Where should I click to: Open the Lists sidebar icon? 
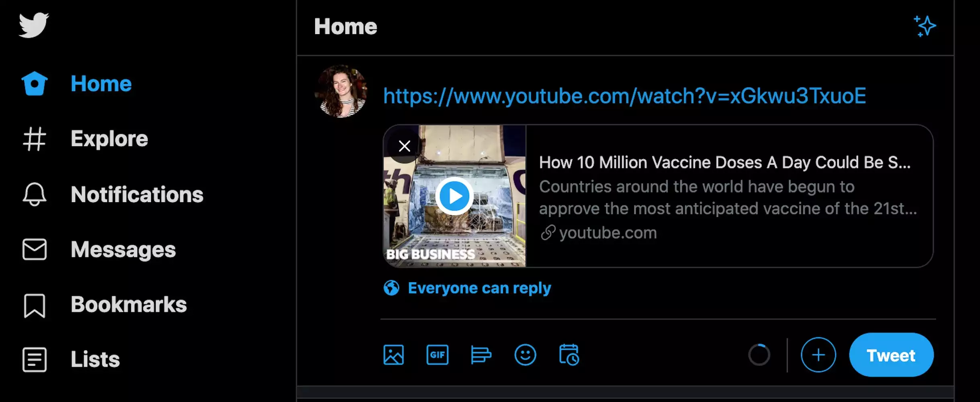pos(35,359)
